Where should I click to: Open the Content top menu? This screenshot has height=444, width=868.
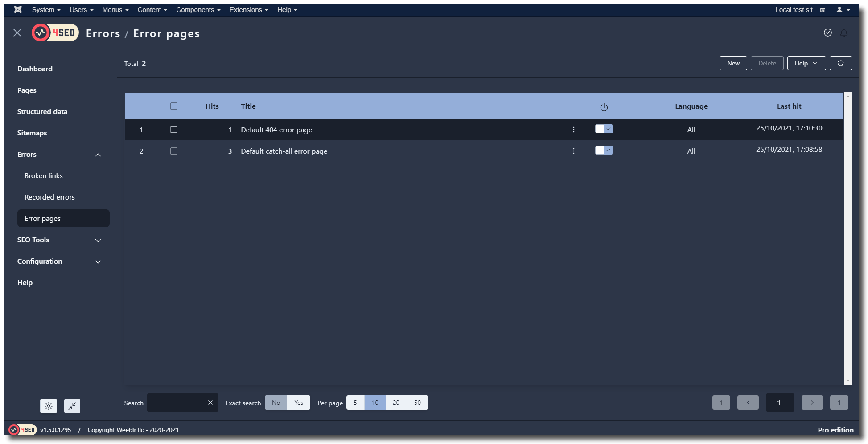click(152, 9)
